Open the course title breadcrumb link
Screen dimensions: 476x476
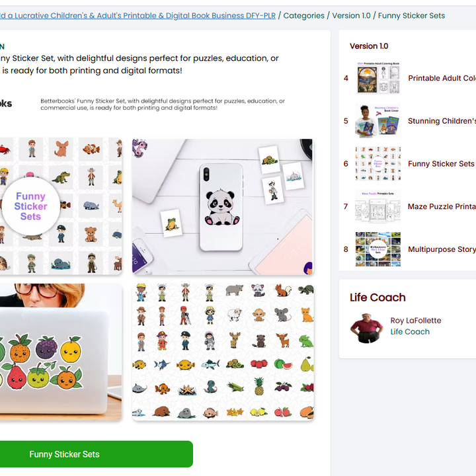coord(138,15)
